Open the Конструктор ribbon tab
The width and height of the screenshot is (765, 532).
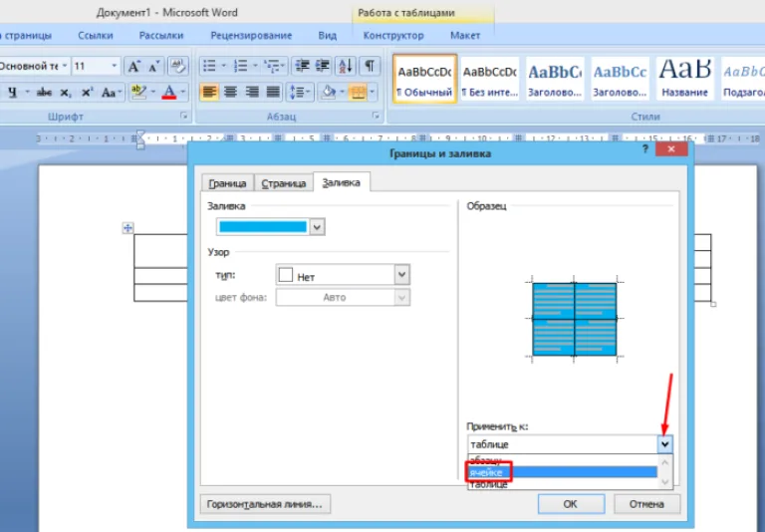393,36
